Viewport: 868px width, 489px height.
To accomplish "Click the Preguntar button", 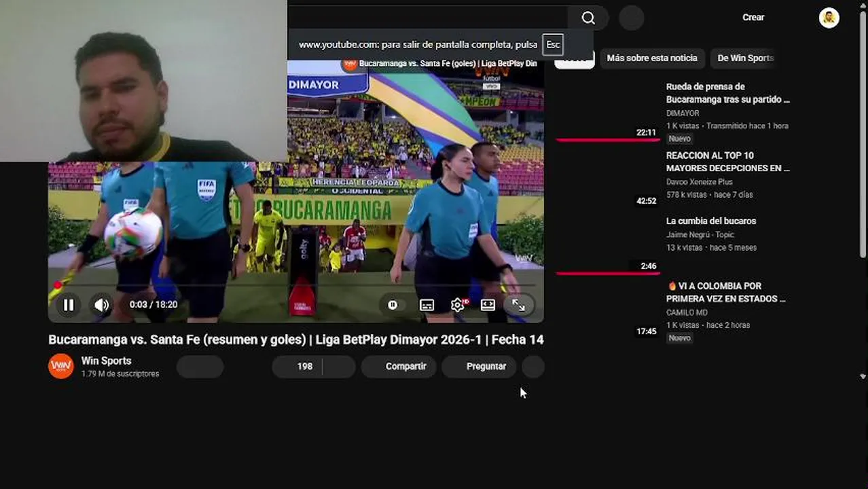I will click(x=479, y=367).
